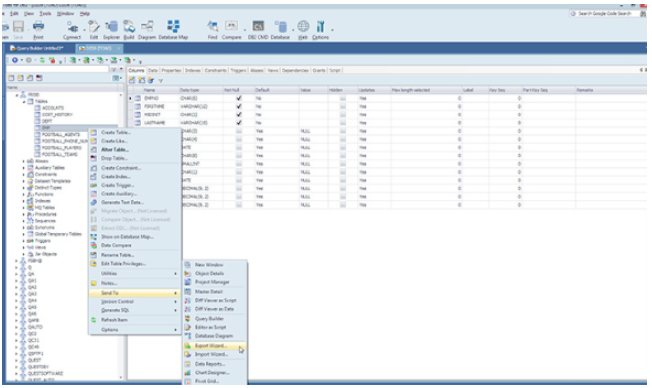Viewport: 652px width, 388px height.
Task: Click the filter icon in Columns toolbar
Action: (161, 81)
